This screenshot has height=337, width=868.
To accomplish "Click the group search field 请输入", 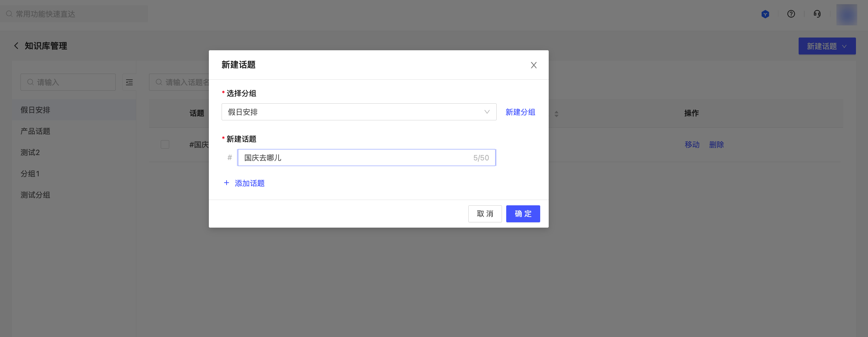I will point(68,82).
